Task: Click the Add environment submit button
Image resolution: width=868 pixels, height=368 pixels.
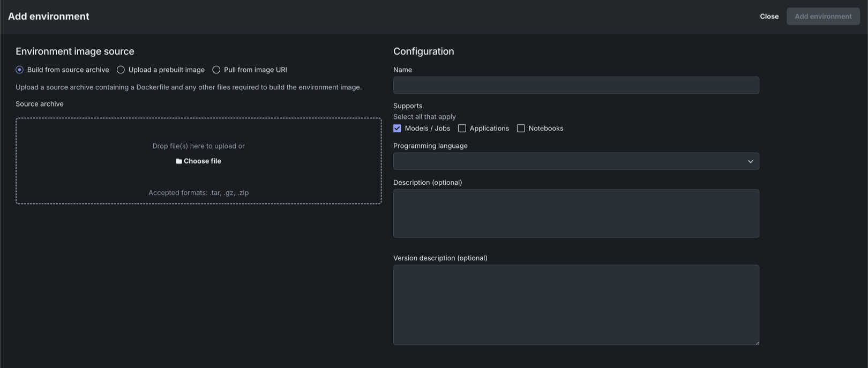Action: pyautogui.click(x=822, y=16)
